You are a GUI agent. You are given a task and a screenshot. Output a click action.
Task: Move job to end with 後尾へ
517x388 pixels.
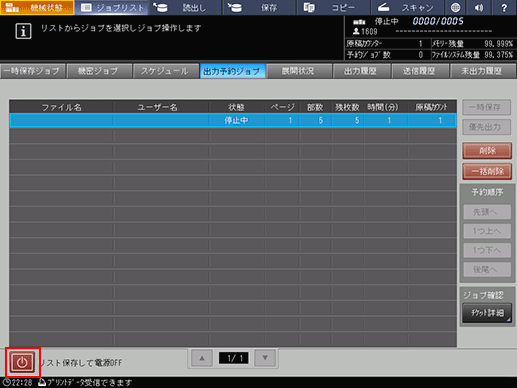pos(487,270)
